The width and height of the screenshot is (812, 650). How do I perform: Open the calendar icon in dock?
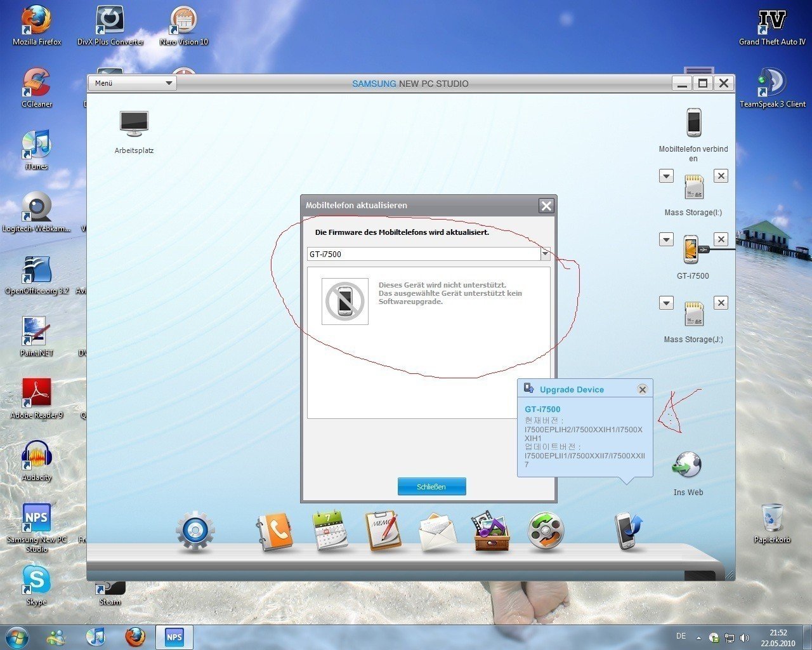click(330, 530)
